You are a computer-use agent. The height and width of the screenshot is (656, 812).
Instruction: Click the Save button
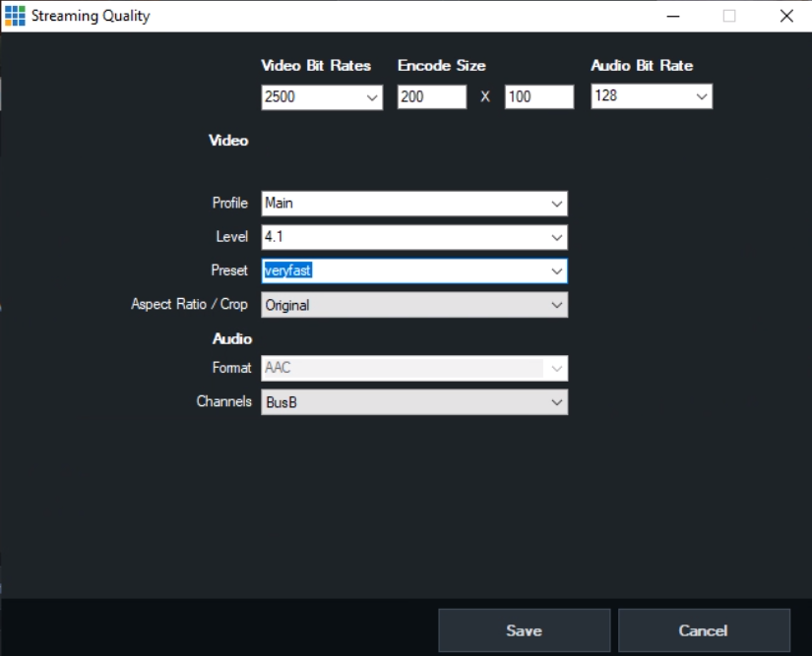click(x=524, y=630)
